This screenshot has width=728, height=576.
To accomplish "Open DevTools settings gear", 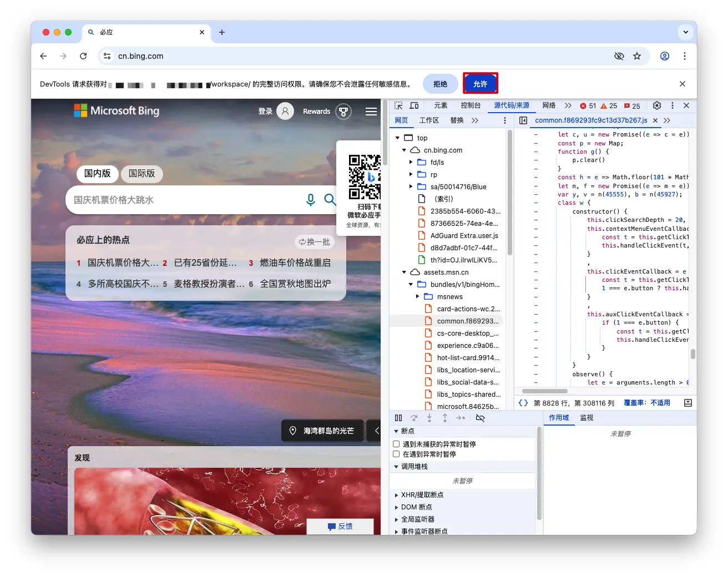I will tap(657, 105).
